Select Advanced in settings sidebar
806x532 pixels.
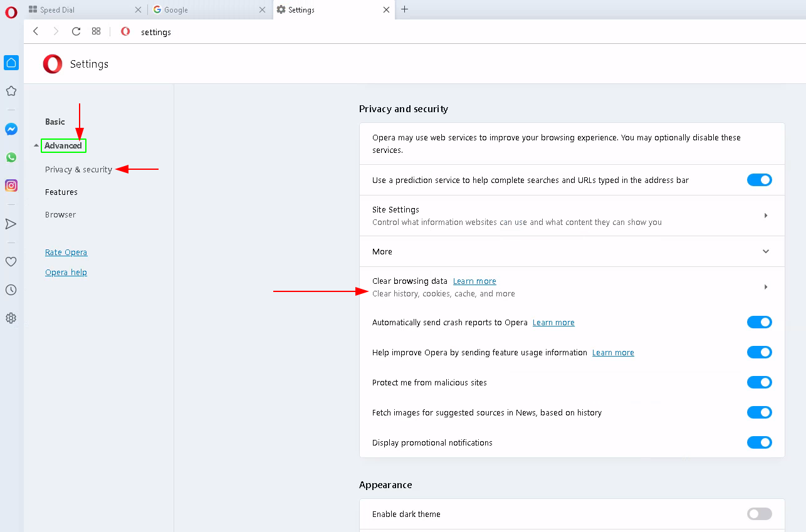63,146
